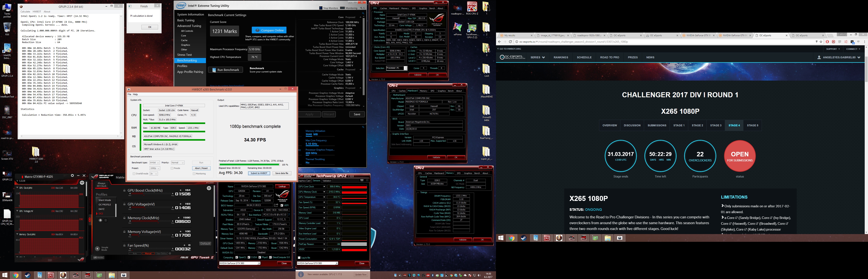Switch GPU Tweak to Simple Mode
This screenshot has width=868, height=279.
tap(102, 249)
